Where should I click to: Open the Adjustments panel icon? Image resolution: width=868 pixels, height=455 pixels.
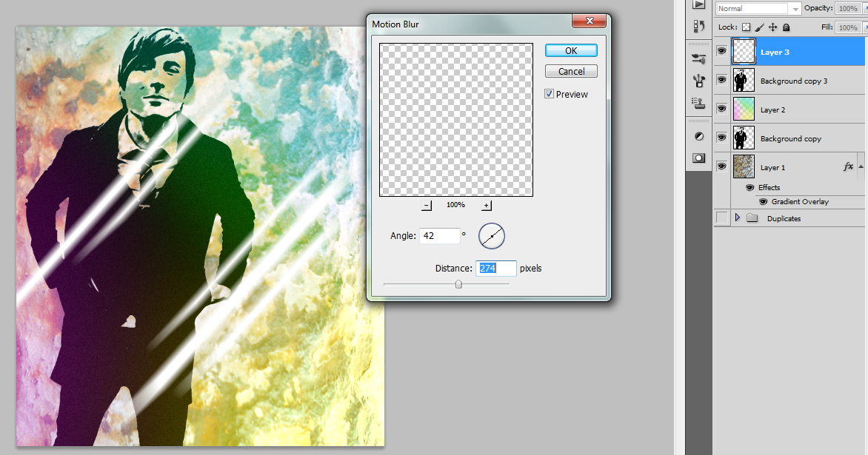[x=699, y=137]
